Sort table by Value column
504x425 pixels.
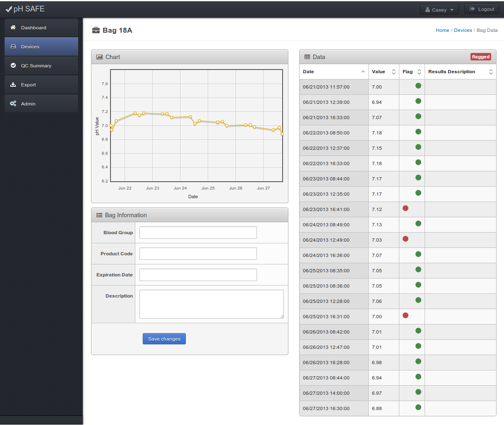[x=384, y=72]
